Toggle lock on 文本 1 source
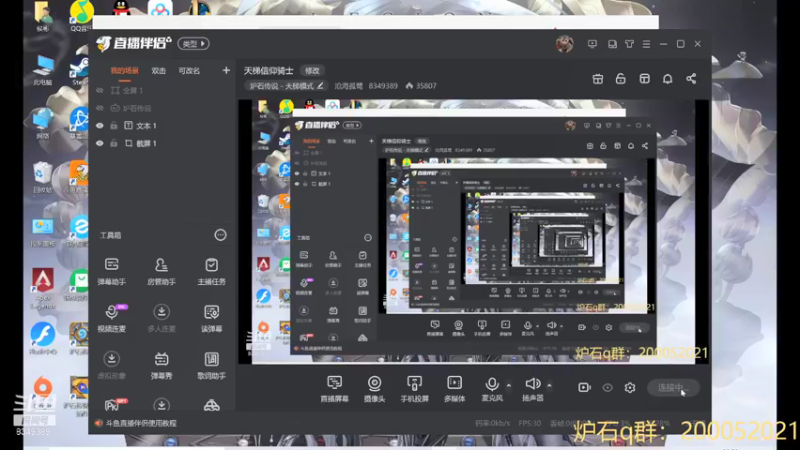The image size is (800, 450). 114,126
